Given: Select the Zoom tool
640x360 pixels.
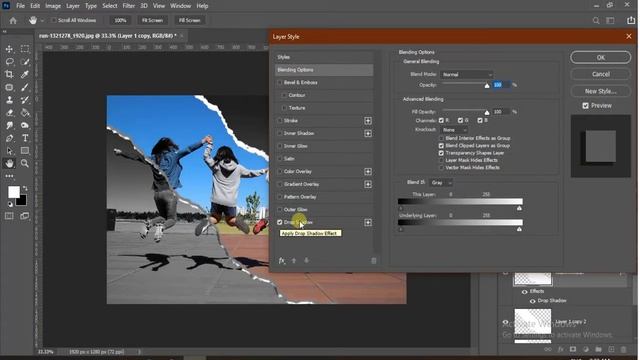Looking at the screenshot, I should (25, 163).
